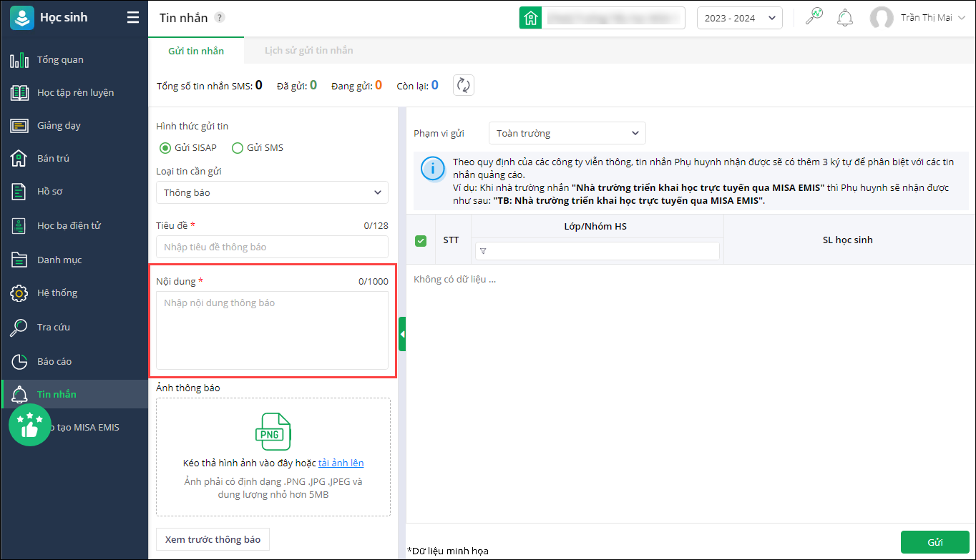Toggle the select-all checkbox in table header
This screenshot has width=976, height=560.
421,241
